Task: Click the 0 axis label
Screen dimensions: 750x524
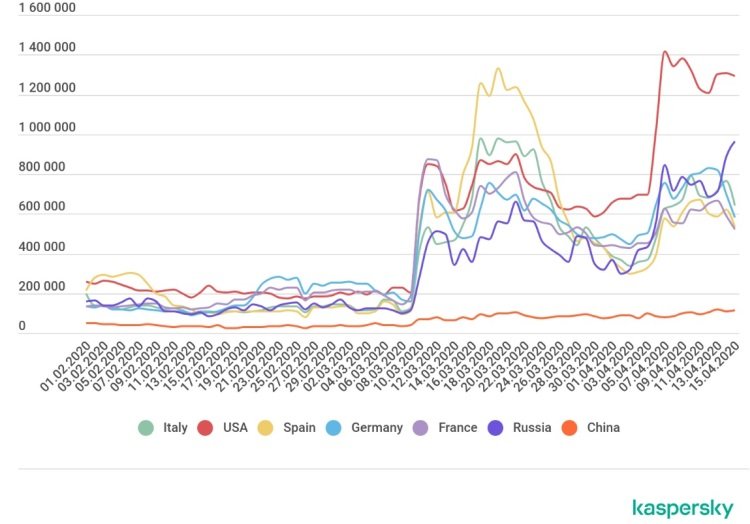Action: coord(22,326)
